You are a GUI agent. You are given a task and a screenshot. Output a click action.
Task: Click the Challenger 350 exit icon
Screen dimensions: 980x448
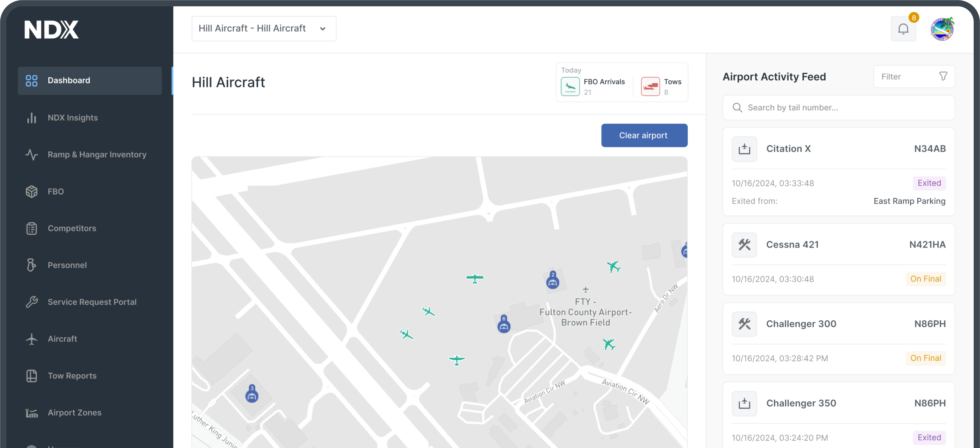744,403
